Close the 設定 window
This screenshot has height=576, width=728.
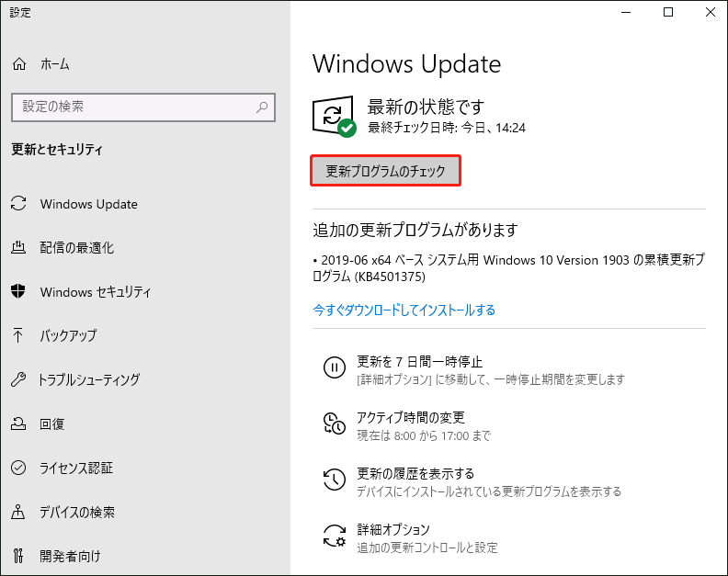click(710, 12)
